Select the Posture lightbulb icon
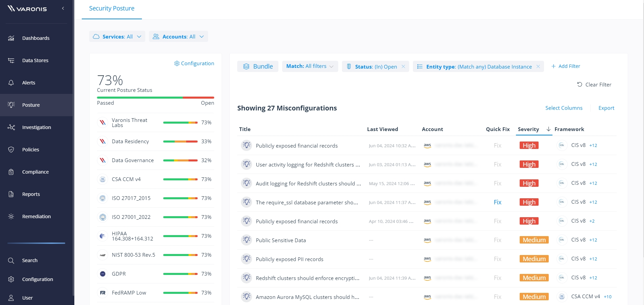644x305 pixels. pos(11,105)
